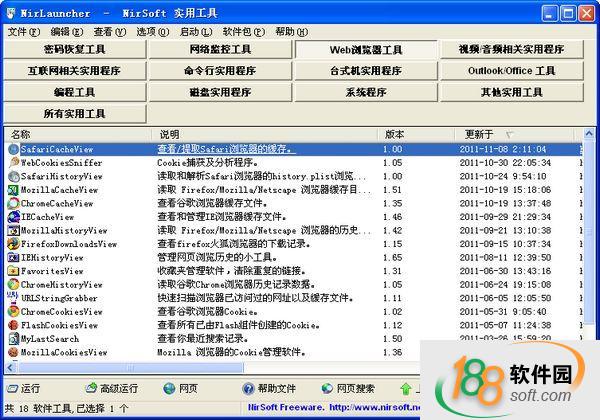Image resolution: width=600 pixels, height=420 pixels.
Task: Select the FirefoxDownloadsView icon
Action: [13, 244]
